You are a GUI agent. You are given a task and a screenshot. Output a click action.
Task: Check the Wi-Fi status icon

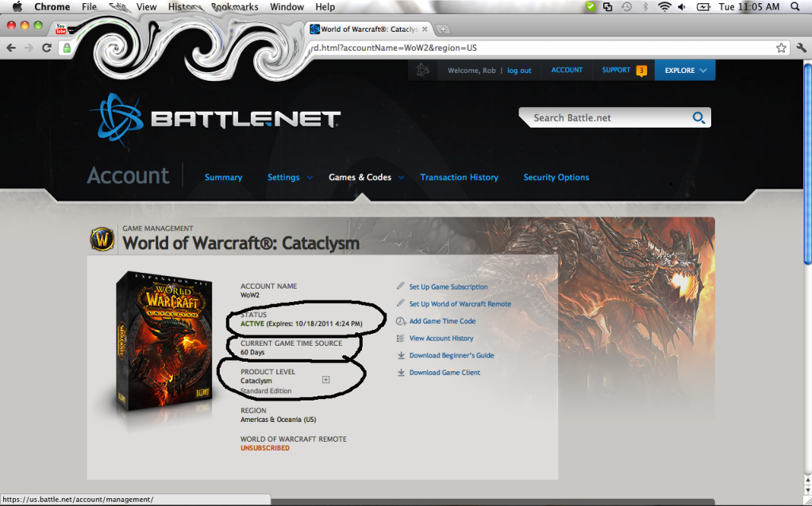point(664,6)
